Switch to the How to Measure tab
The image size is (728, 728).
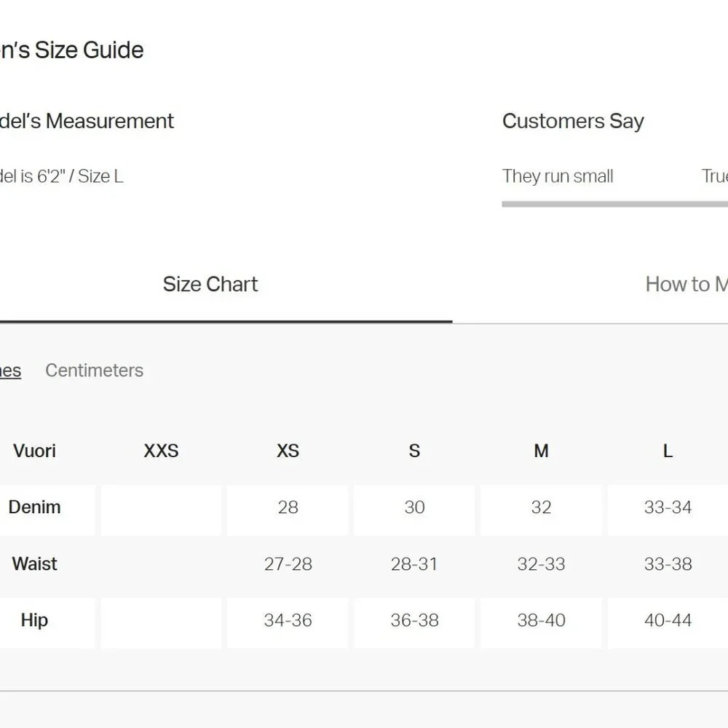click(x=687, y=284)
